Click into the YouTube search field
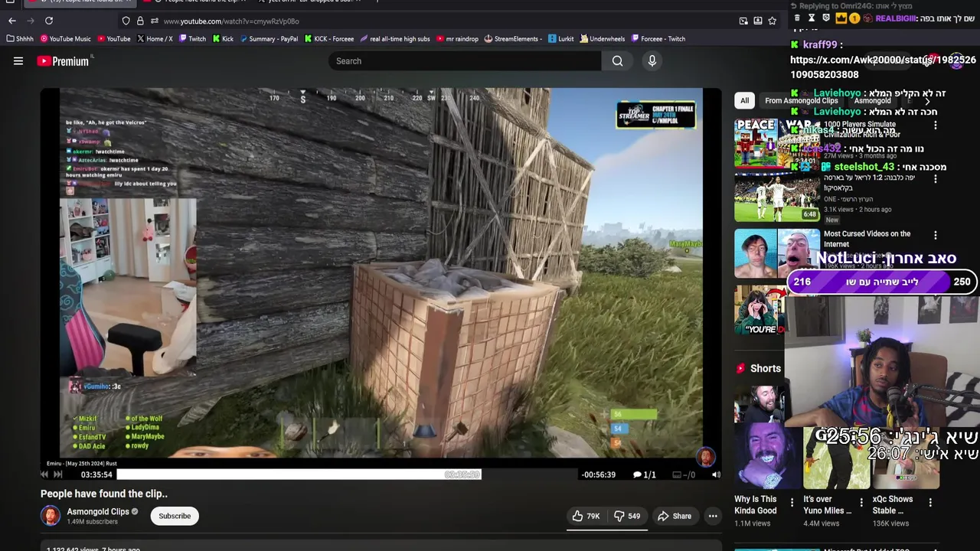Image resolution: width=980 pixels, height=551 pixels. tap(465, 61)
